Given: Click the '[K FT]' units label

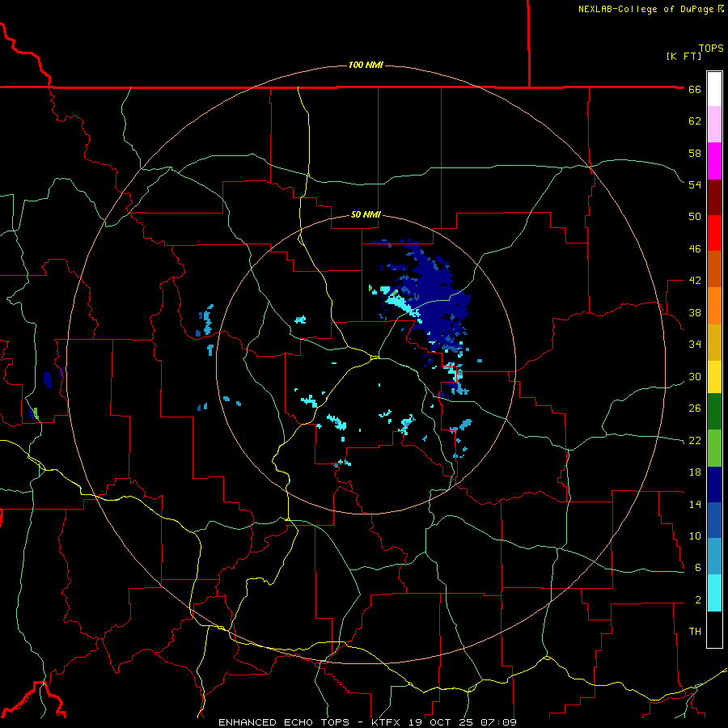Looking at the screenshot, I should pyautogui.click(x=684, y=56).
